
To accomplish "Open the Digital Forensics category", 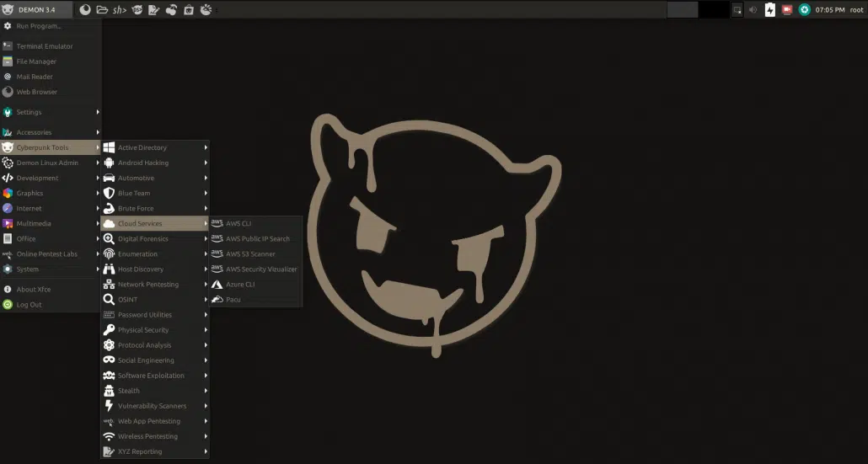I will click(x=155, y=238).
